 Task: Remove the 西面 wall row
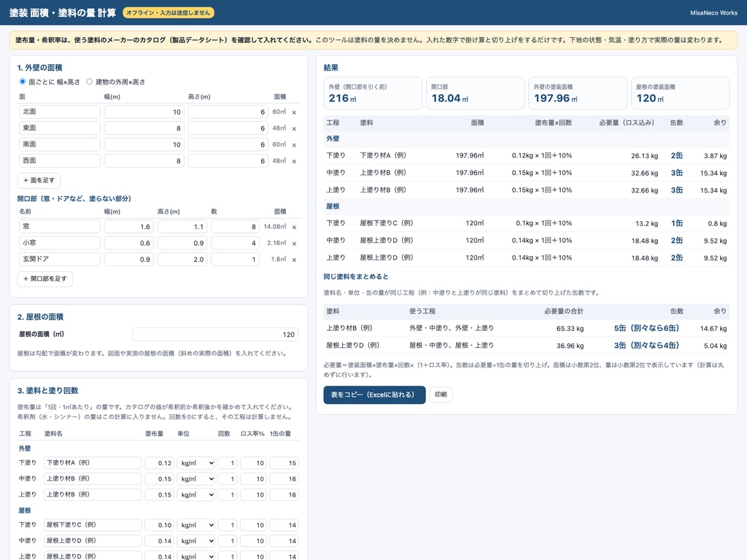point(294,161)
